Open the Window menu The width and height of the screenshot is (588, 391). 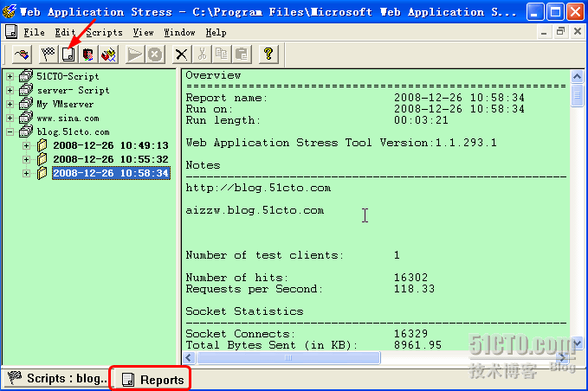179,33
